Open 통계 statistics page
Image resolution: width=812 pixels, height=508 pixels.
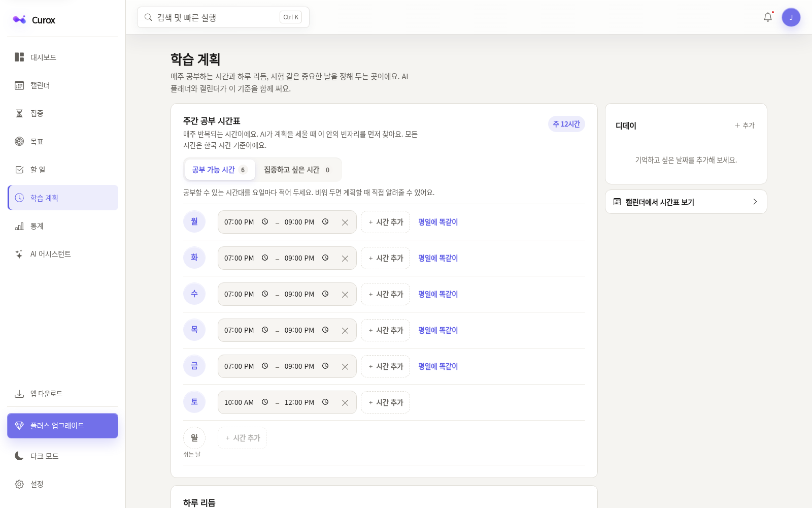tap(63, 226)
